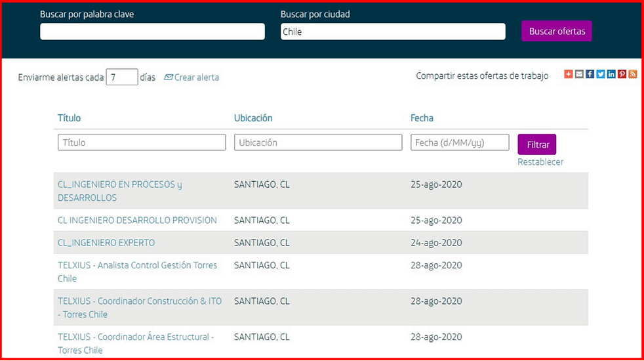Click the Restablecer link
Viewport: 644px width, 361px height.
tap(540, 162)
